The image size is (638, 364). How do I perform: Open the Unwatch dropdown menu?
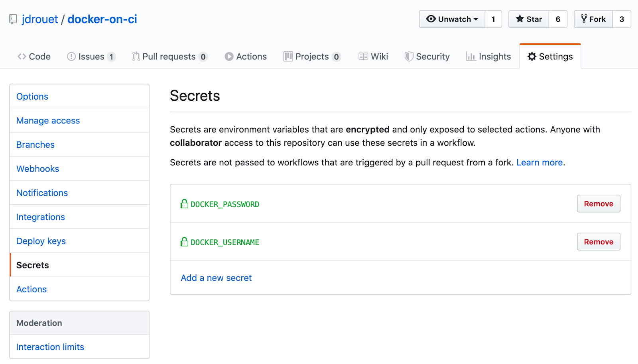(x=452, y=19)
